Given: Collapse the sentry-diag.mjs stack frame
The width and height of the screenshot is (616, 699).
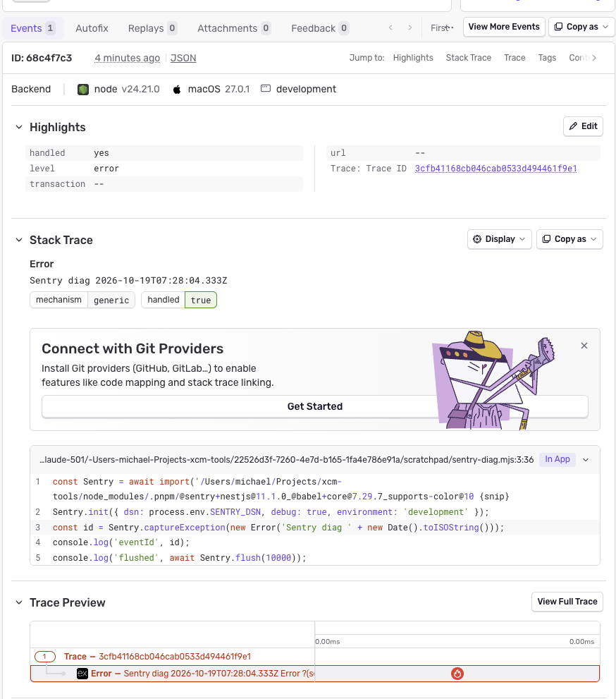Looking at the screenshot, I should coord(586,460).
